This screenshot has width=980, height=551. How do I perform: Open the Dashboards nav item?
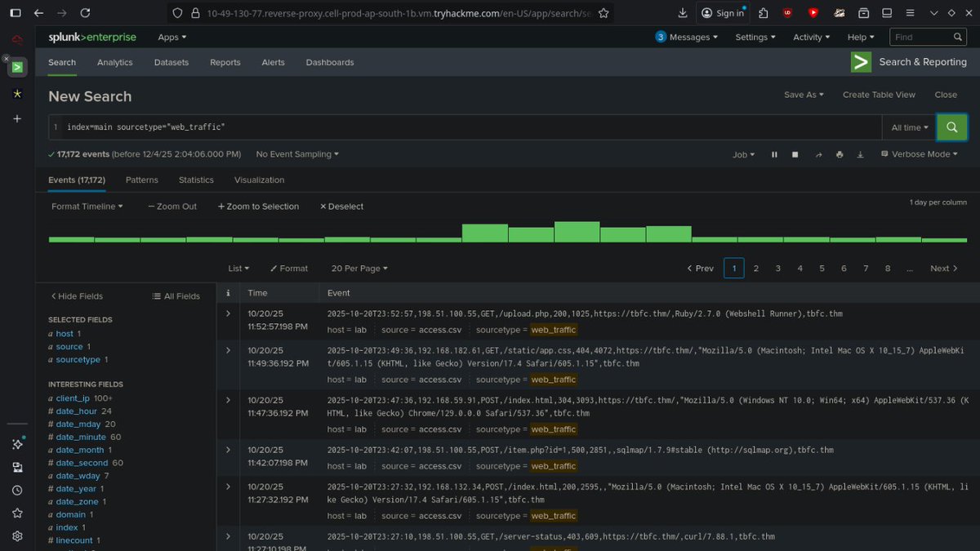330,62
